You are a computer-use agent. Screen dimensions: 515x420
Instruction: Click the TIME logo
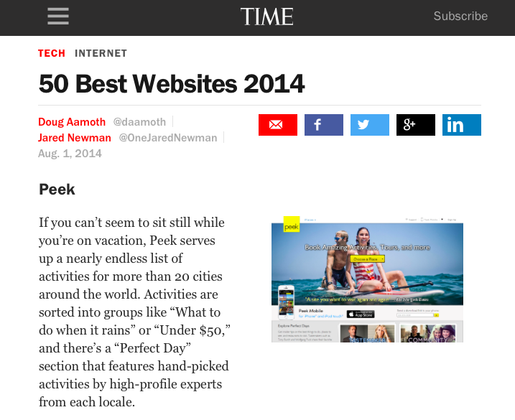pos(266,17)
